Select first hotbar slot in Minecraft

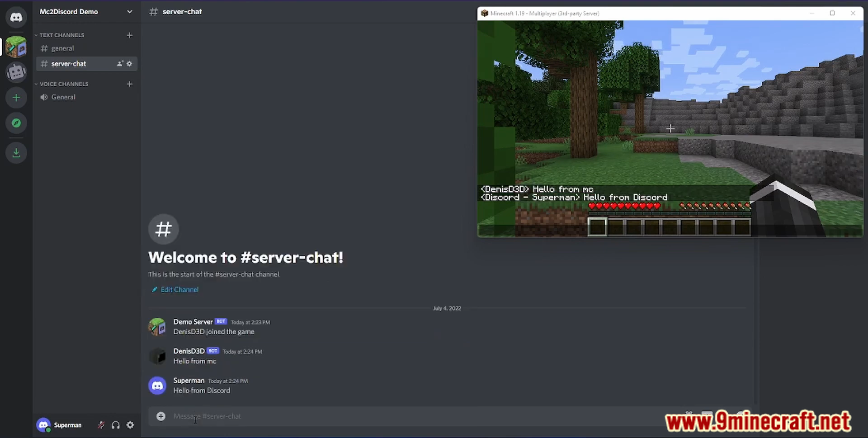597,227
